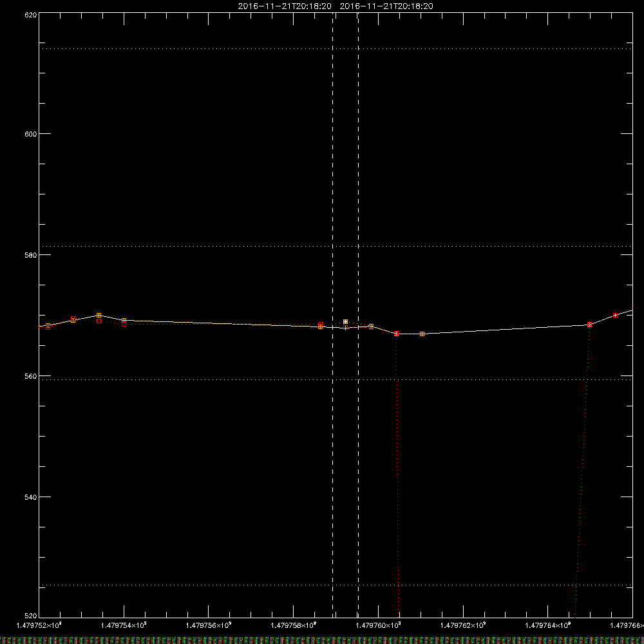
Task: Click the 1.479760×10⁹ x-axis label
Action: (x=379, y=625)
